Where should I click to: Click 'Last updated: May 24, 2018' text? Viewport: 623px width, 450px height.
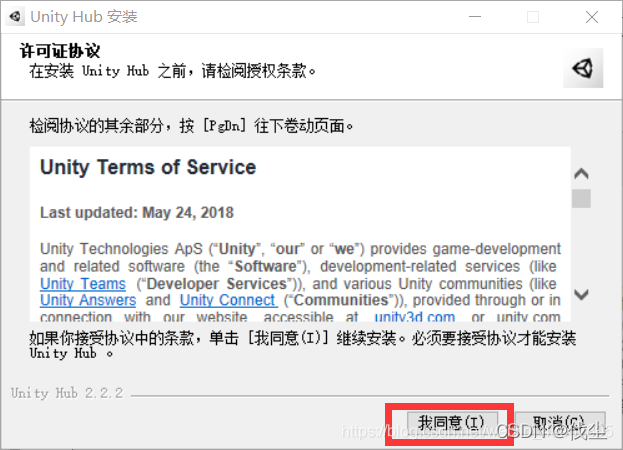[137, 212]
